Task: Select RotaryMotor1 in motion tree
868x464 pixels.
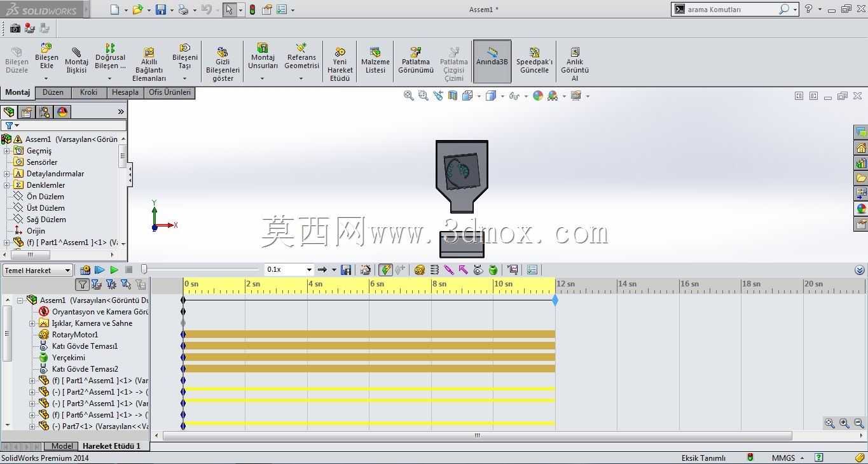Action: pos(74,335)
